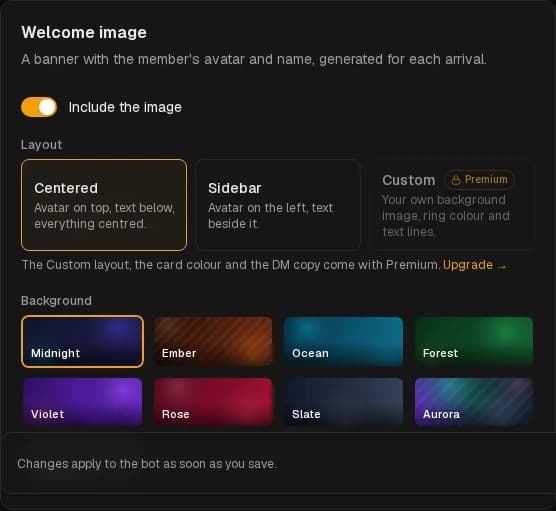Click the Layout section label
The width and height of the screenshot is (556, 511).
coord(41,145)
